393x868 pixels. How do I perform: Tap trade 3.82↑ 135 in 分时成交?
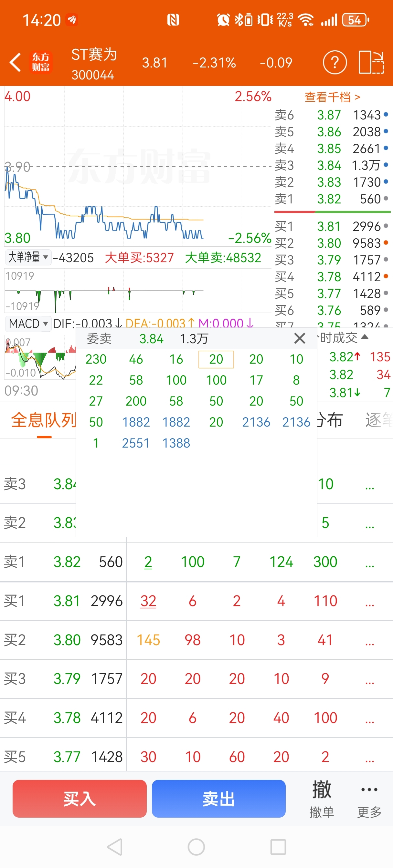tap(360, 357)
